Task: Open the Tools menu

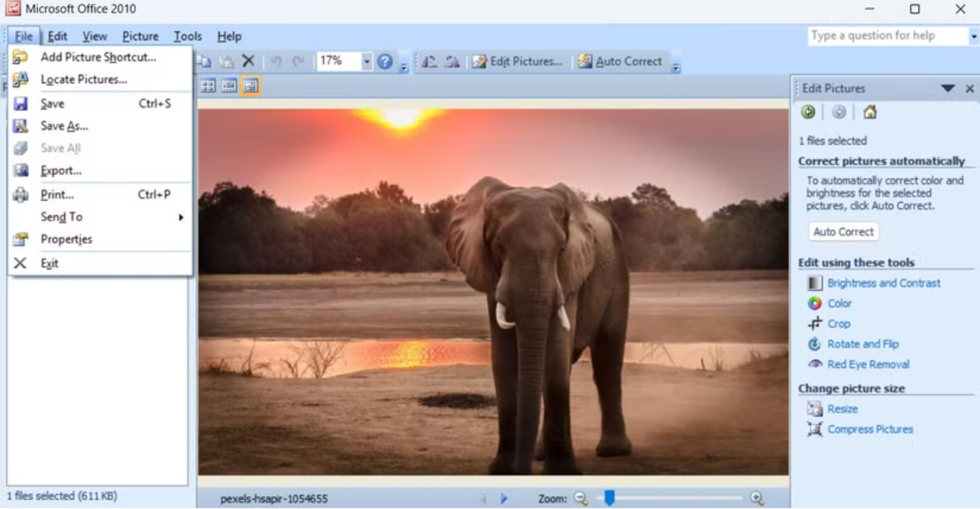Action: click(187, 36)
